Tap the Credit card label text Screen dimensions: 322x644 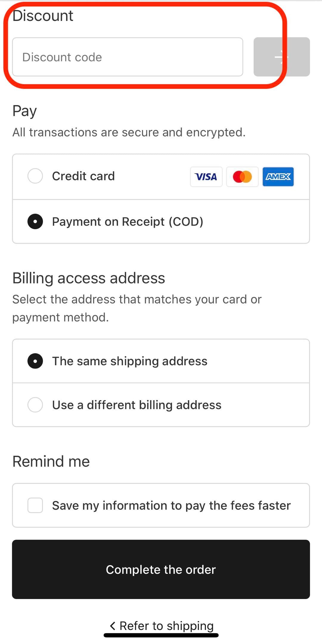83,176
